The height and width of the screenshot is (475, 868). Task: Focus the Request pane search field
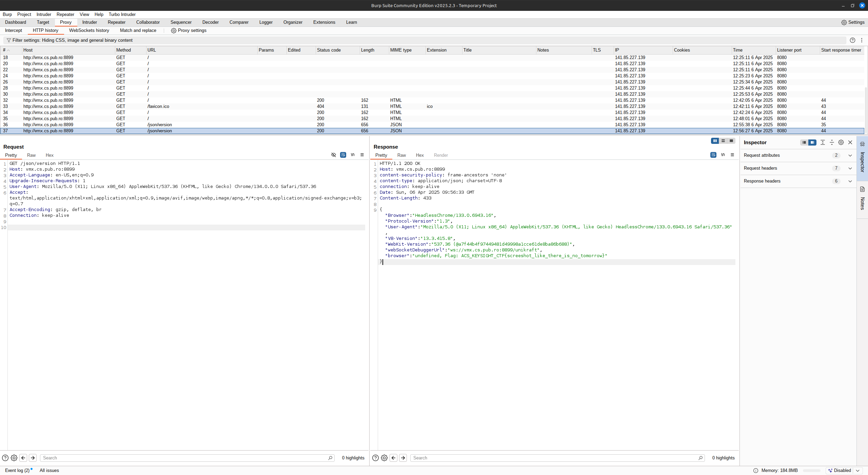click(188, 458)
